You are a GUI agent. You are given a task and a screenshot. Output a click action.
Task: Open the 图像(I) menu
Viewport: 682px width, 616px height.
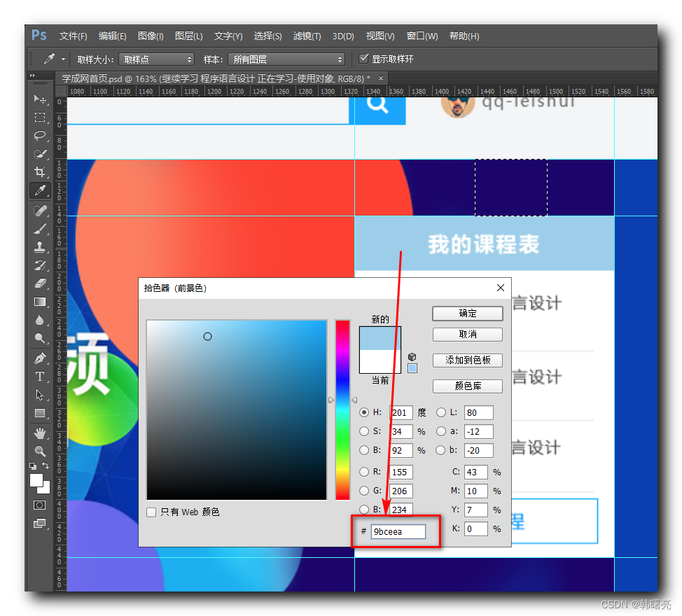point(151,36)
